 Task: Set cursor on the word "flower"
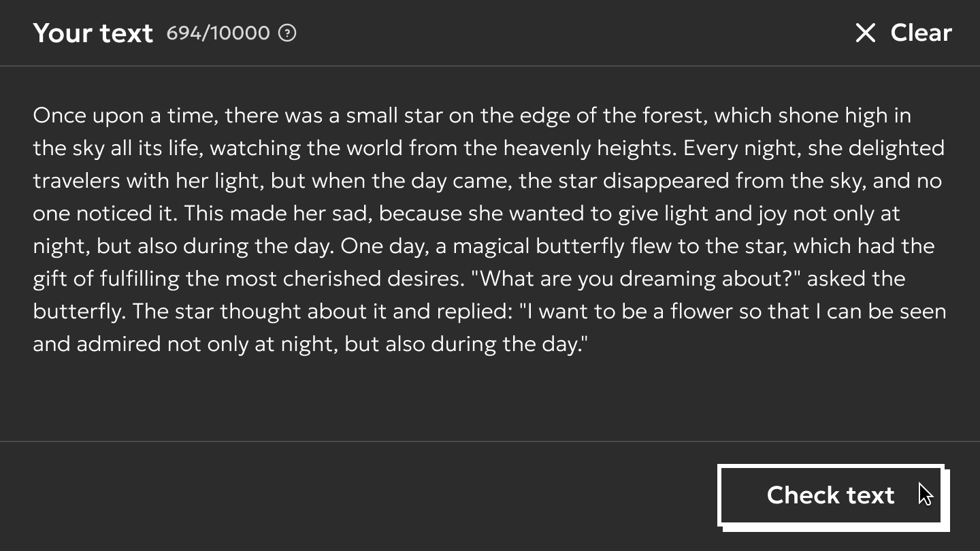702,312
